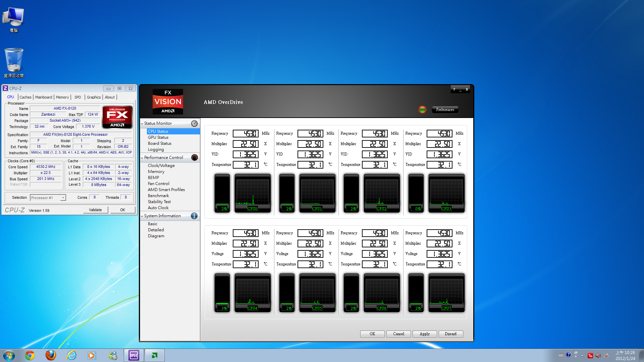This screenshot has width=644, height=362.
Task: Open the system Diagram page
Action: (x=156, y=236)
